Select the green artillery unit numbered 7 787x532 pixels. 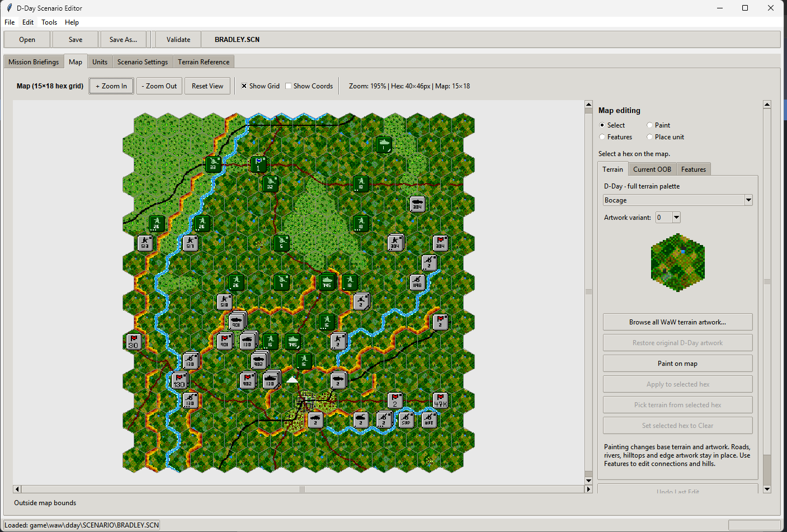(x=281, y=282)
